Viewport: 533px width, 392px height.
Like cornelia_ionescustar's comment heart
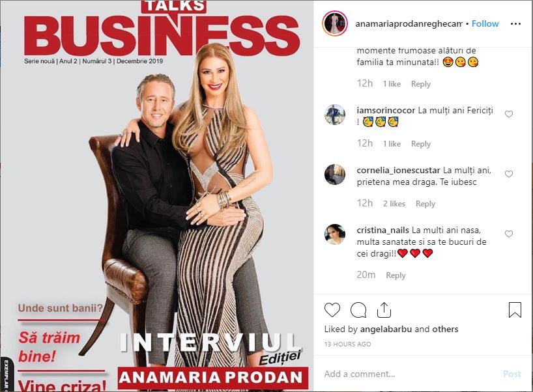[509, 174]
